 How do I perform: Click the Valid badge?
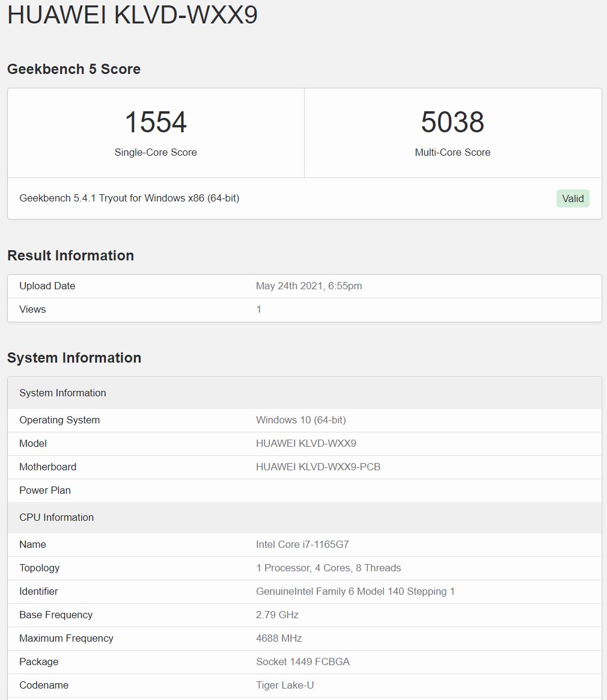click(x=573, y=198)
